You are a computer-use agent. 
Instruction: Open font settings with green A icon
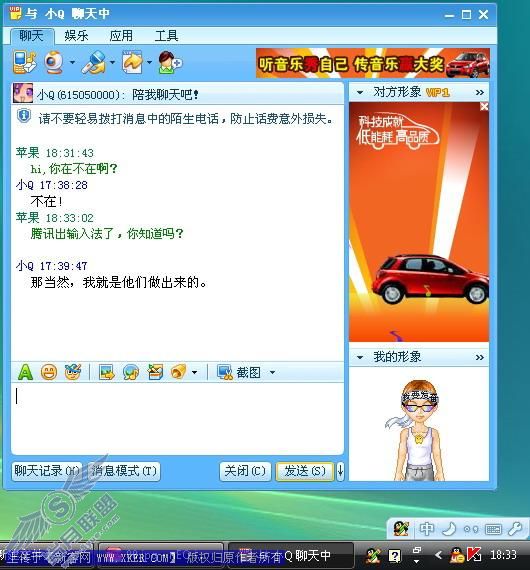(x=25, y=372)
